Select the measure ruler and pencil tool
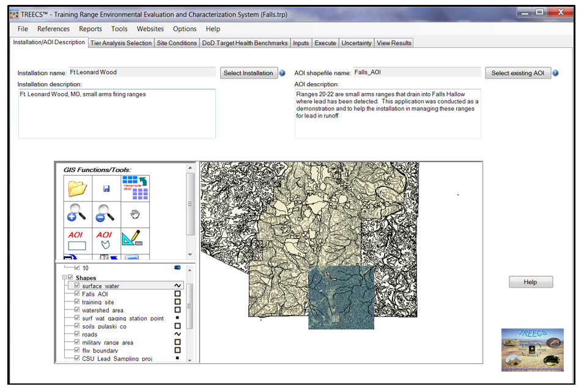This screenshot has width=584, height=392. tap(135, 240)
